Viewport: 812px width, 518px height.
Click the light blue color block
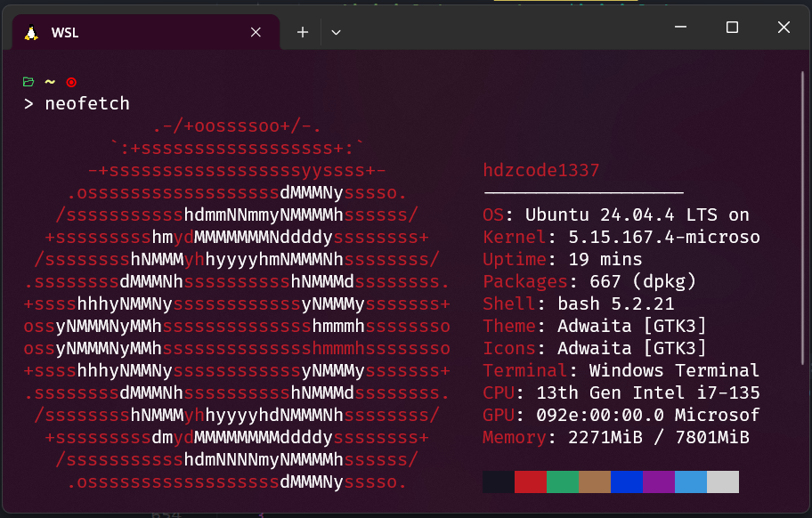[x=691, y=482]
